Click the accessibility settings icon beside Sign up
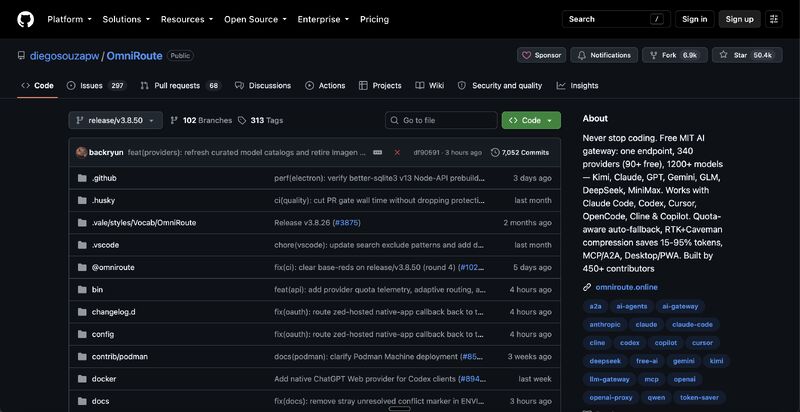The width and height of the screenshot is (800, 412). coord(774,19)
